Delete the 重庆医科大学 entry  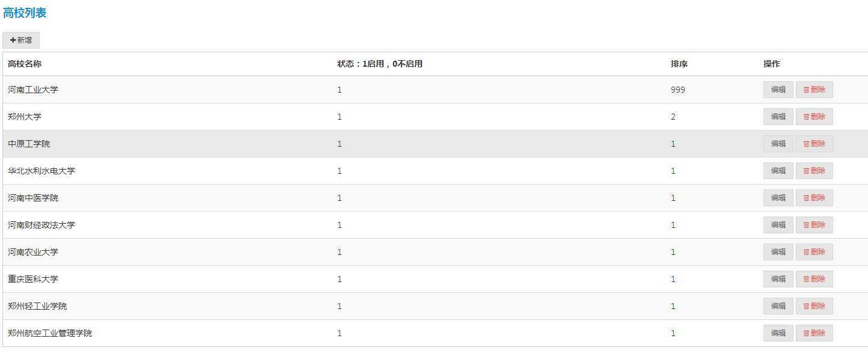[814, 279]
